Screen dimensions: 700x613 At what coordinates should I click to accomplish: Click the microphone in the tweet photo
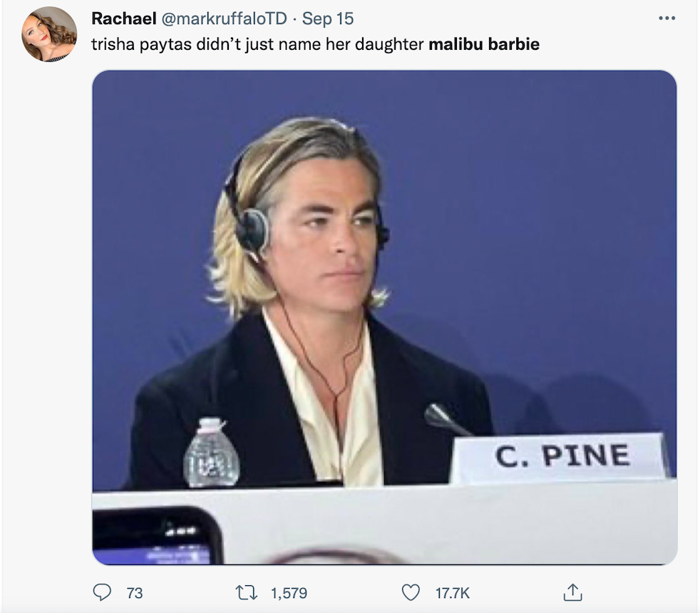pos(446,418)
